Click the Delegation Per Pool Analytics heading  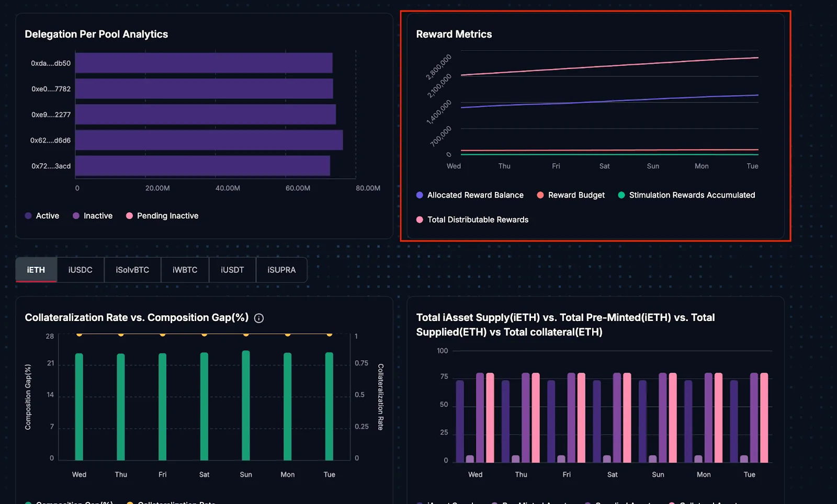coord(96,34)
